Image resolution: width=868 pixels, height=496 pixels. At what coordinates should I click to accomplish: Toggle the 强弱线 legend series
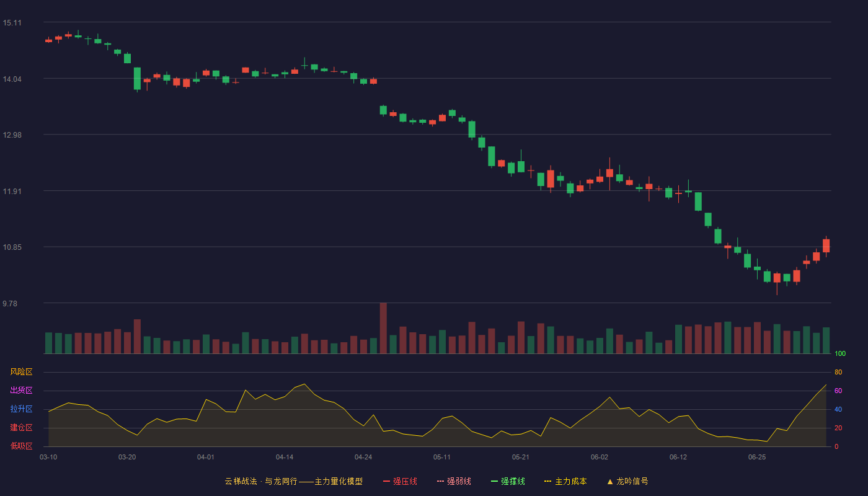point(454,481)
